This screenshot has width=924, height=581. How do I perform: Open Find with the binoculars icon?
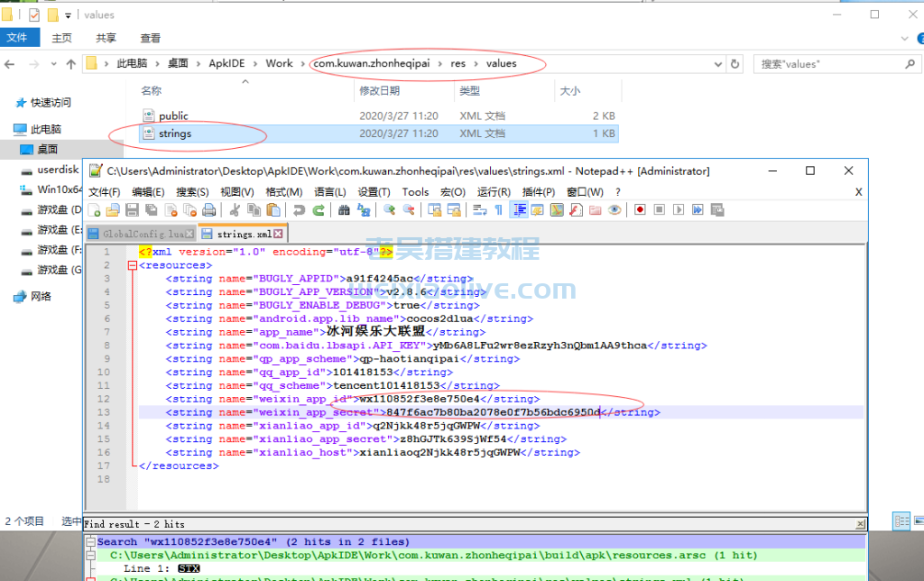(x=344, y=210)
